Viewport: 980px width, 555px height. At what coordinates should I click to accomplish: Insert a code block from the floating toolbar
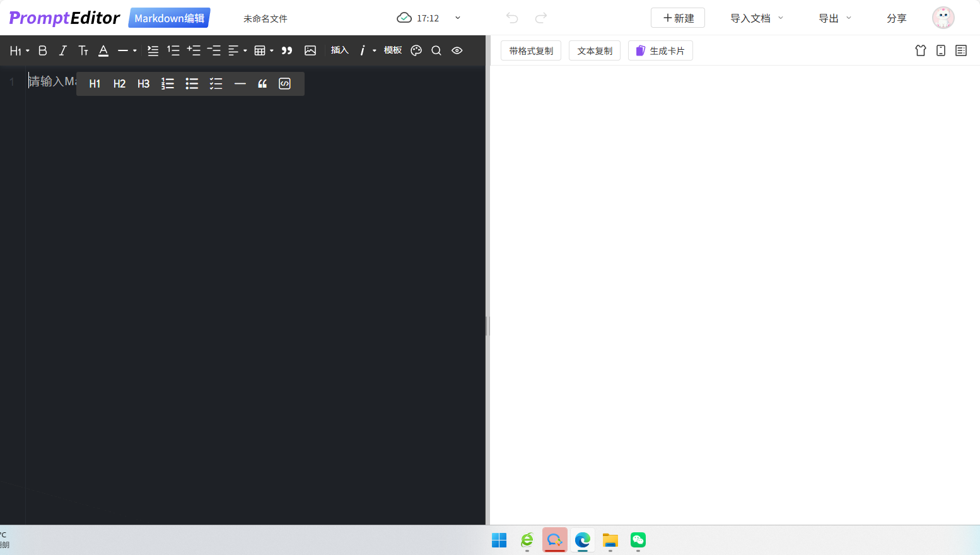point(285,84)
